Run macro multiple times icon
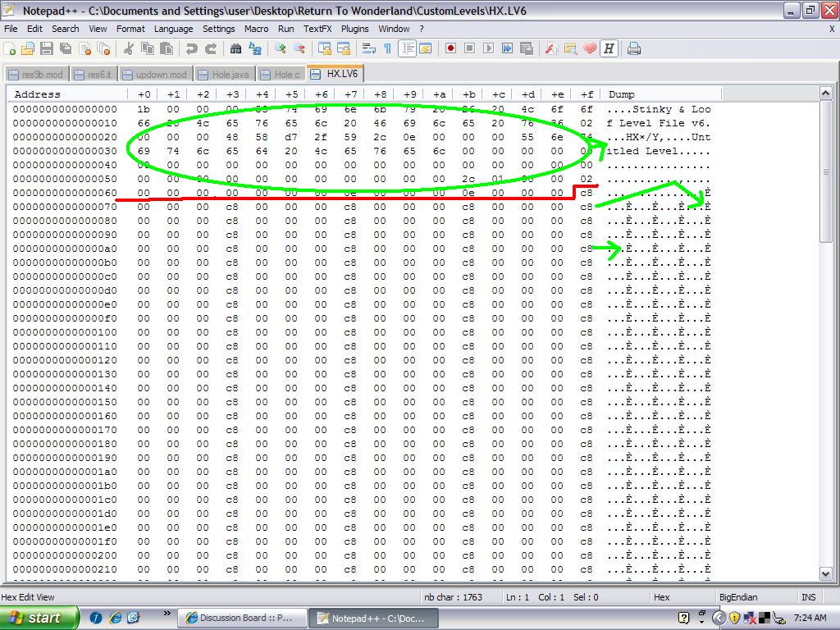 (x=507, y=48)
